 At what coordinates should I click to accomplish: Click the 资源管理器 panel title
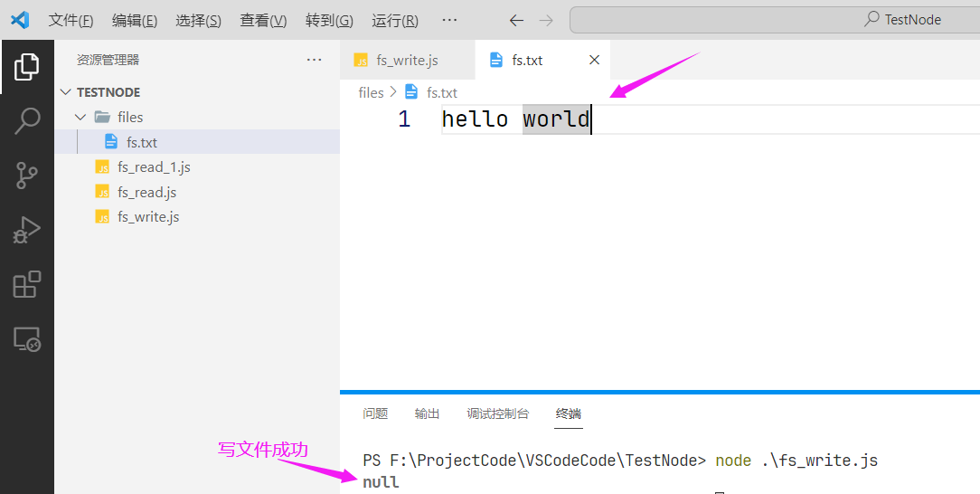(108, 60)
